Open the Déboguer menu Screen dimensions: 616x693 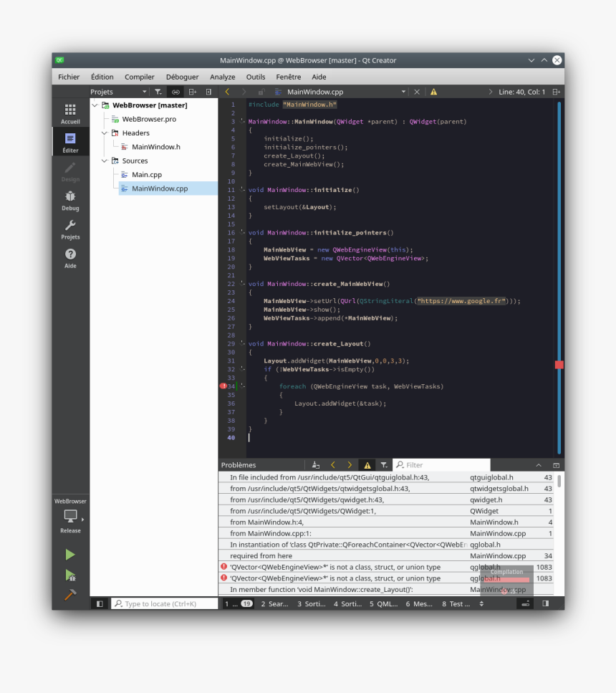[182, 77]
